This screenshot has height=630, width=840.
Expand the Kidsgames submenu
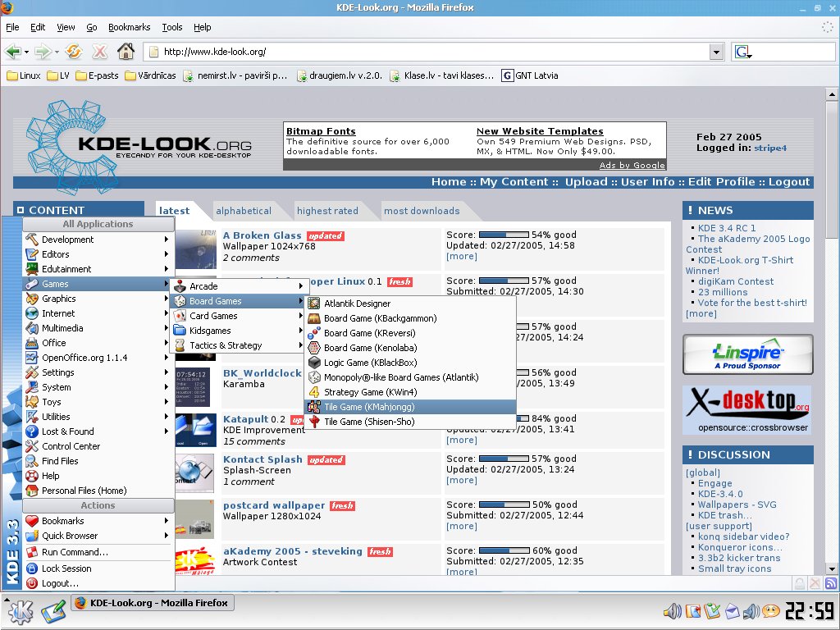click(x=239, y=331)
